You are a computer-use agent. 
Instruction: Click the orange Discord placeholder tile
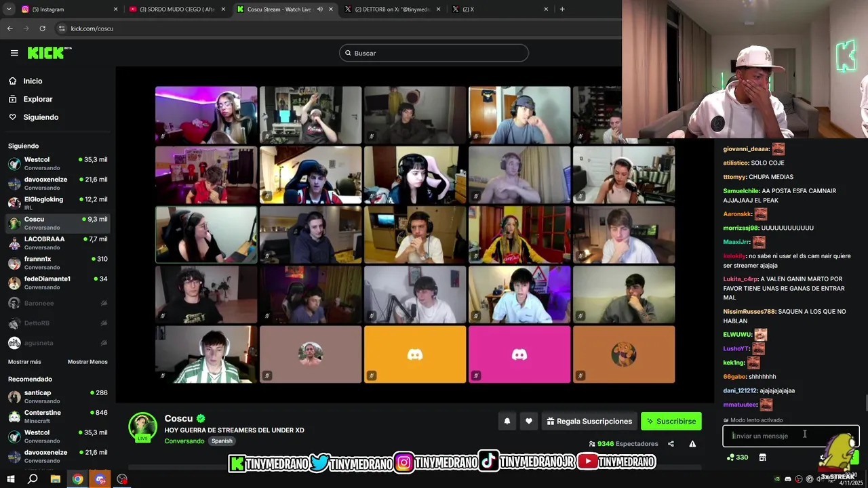coord(415,354)
